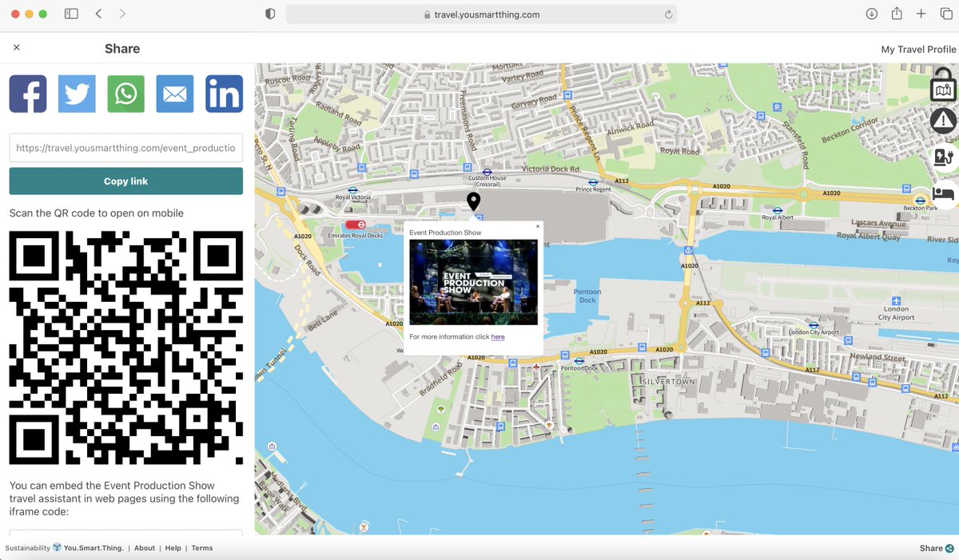
Task: Click Prince Regent station marker
Action: click(x=593, y=182)
